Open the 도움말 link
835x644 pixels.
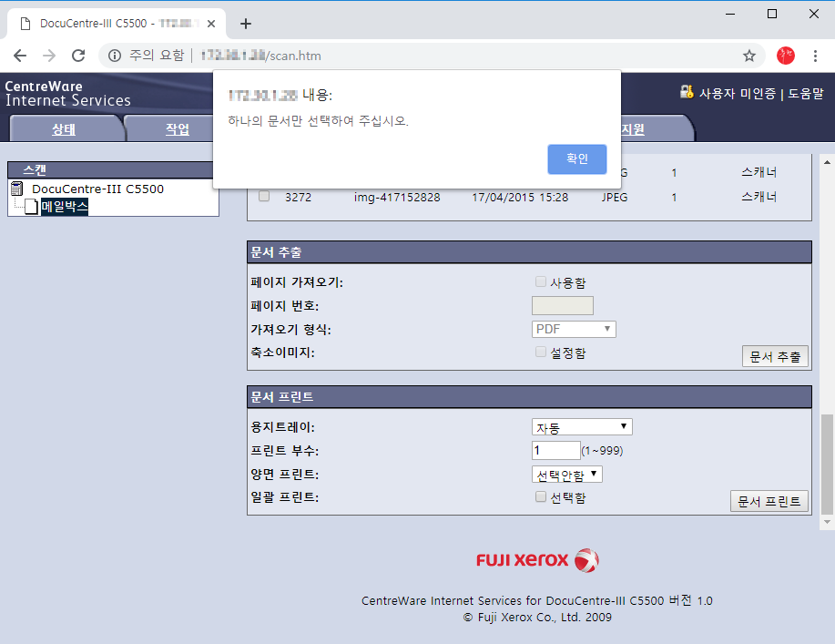pyautogui.click(x=805, y=94)
